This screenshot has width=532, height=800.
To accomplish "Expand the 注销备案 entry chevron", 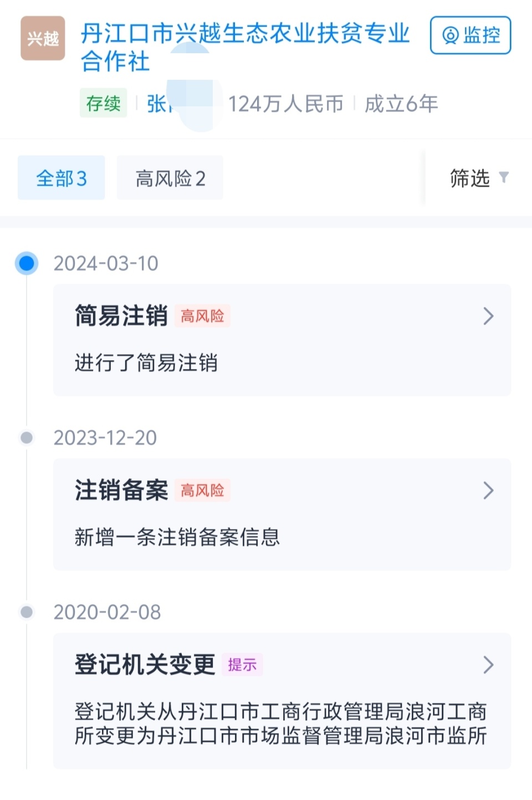I will (488, 490).
